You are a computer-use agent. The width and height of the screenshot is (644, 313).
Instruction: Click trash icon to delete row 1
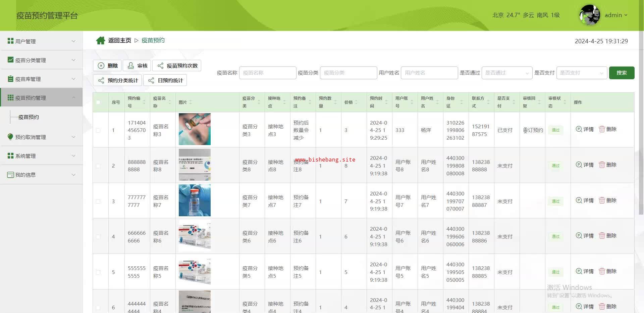[x=602, y=129]
